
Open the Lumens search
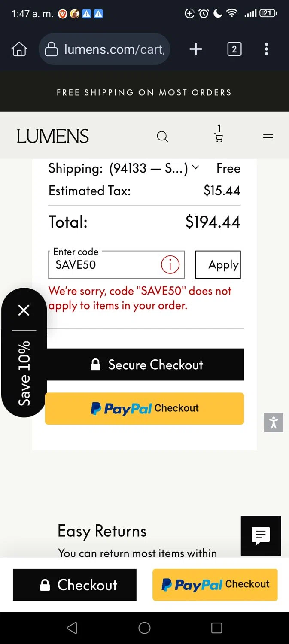pos(162,137)
